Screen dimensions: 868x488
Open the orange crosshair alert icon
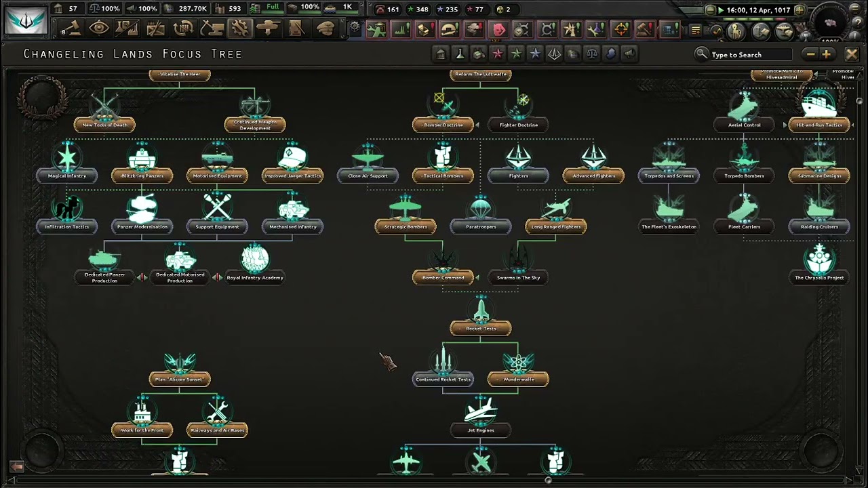(620, 29)
